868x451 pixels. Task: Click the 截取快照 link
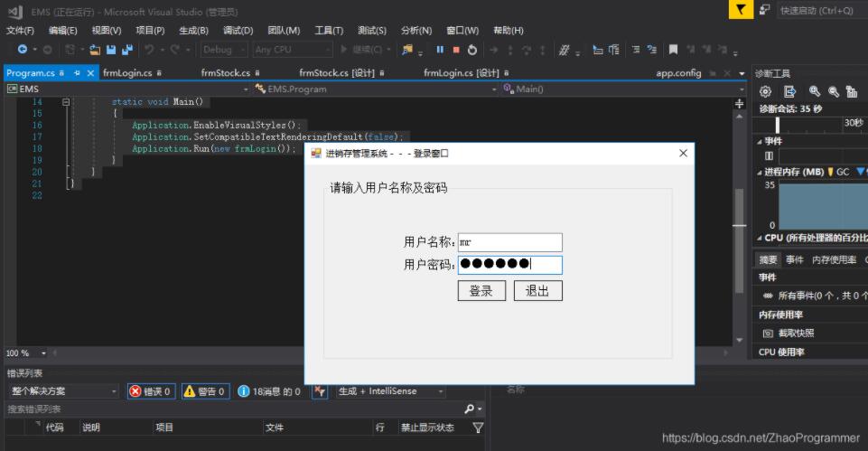click(x=796, y=333)
